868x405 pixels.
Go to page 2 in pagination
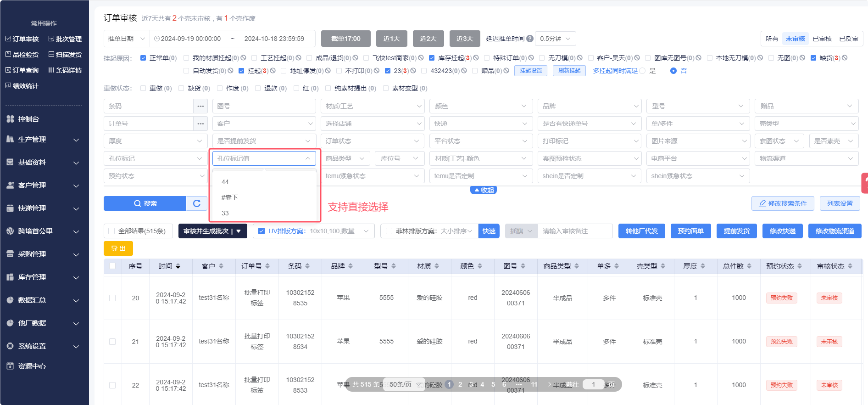(x=460, y=384)
